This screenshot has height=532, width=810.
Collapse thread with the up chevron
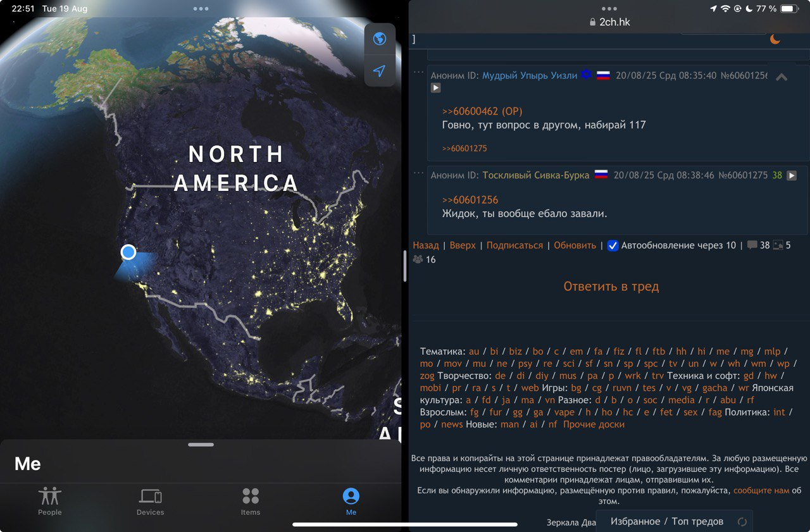coord(782,77)
